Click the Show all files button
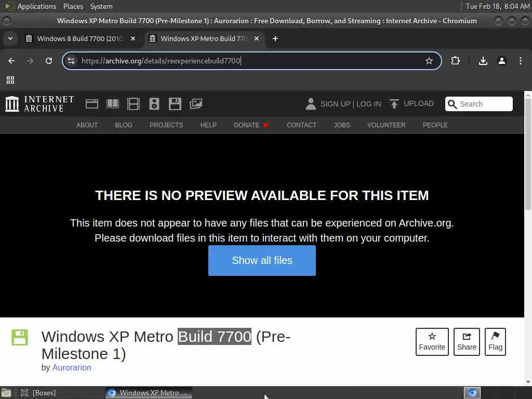The image size is (532, 399). [x=262, y=260]
